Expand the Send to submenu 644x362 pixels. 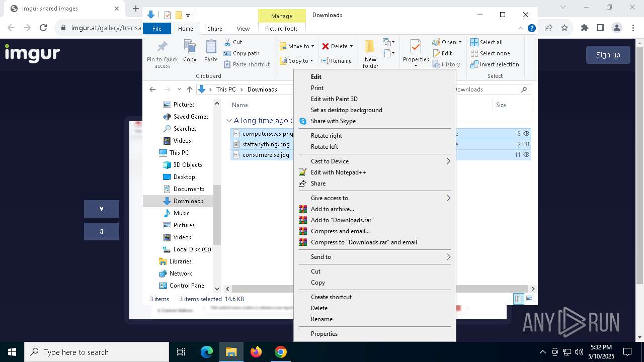click(x=374, y=257)
